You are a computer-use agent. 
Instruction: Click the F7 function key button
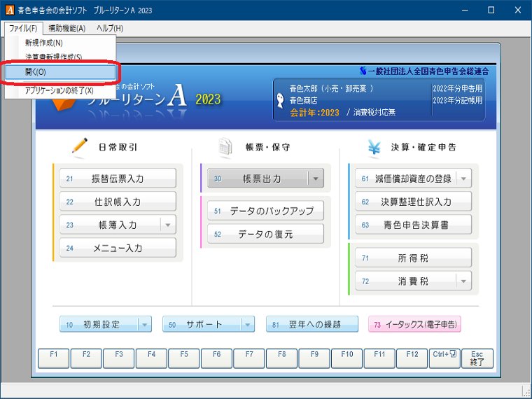[249, 358]
